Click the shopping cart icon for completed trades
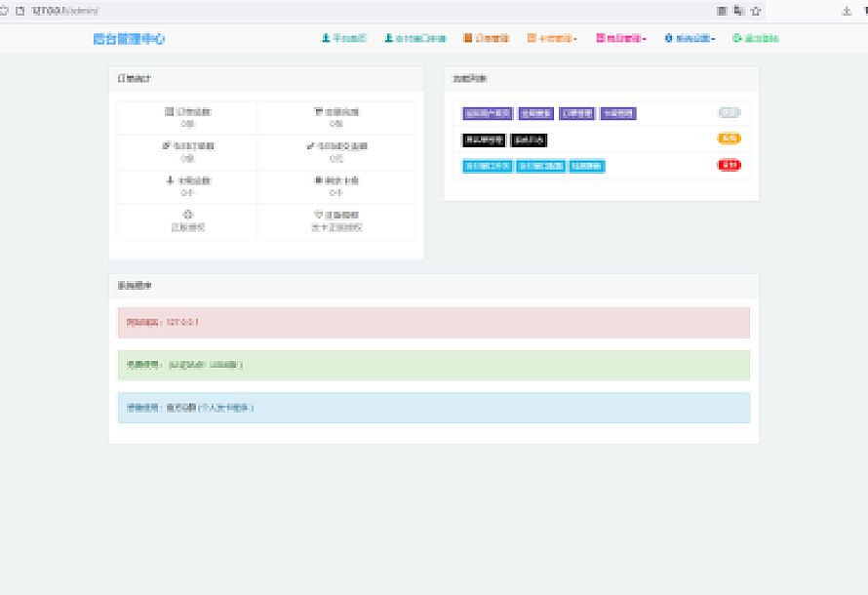Screen dimensions: 868x595 pyautogui.click(x=318, y=111)
